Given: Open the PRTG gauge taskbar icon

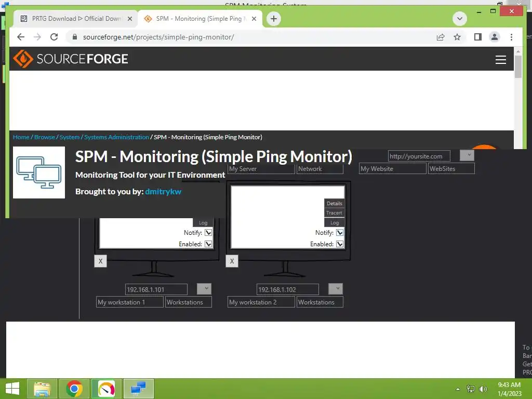Looking at the screenshot, I should pyautogui.click(x=106, y=389).
